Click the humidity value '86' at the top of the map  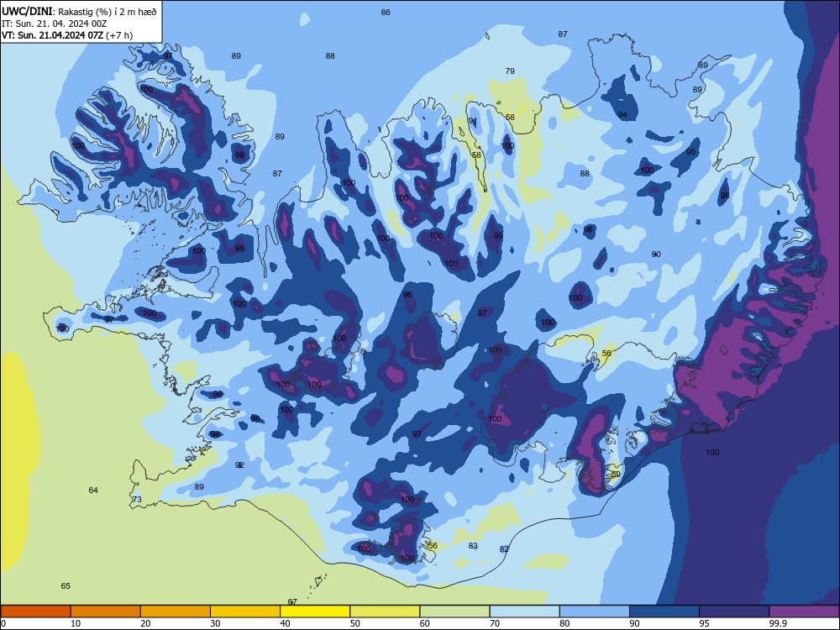coord(386,13)
